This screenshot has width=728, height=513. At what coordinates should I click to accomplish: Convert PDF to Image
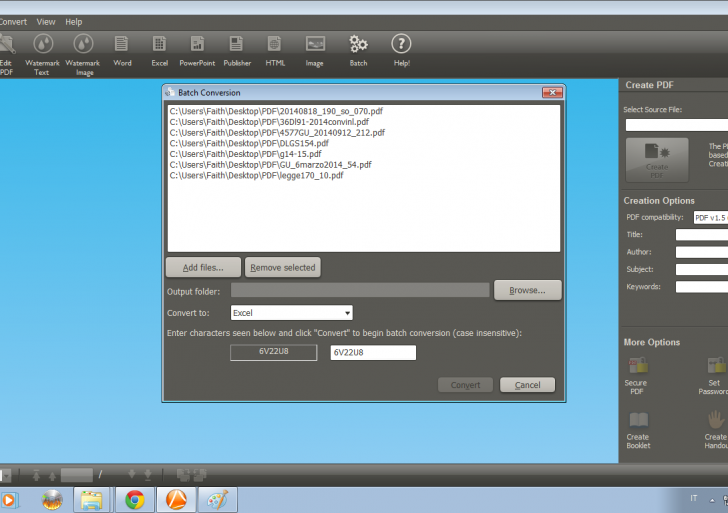[x=315, y=51]
